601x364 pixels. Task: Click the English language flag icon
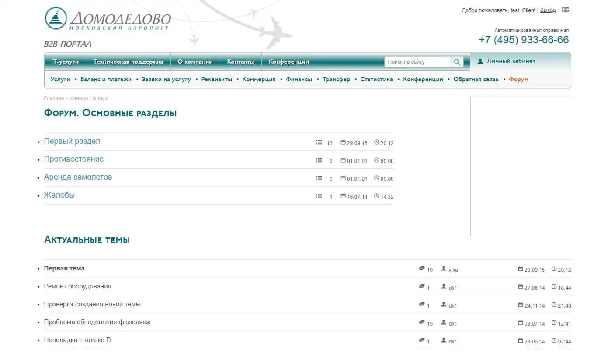click(x=565, y=10)
